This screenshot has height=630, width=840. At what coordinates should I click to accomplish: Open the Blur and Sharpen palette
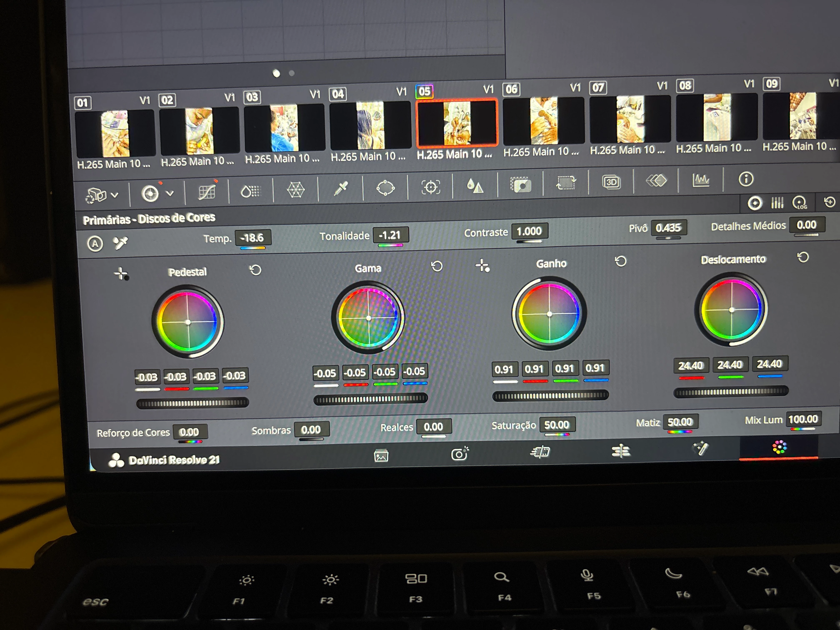(x=475, y=186)
